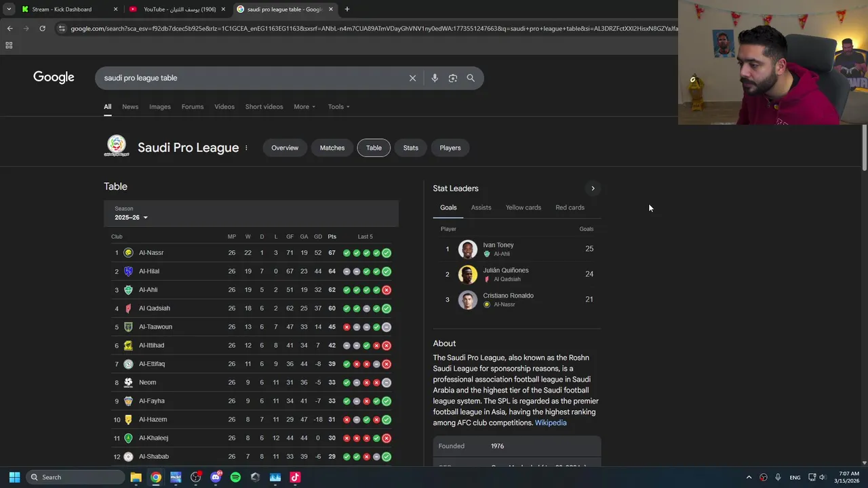Switch to the Matches tab

pos(332,148)
